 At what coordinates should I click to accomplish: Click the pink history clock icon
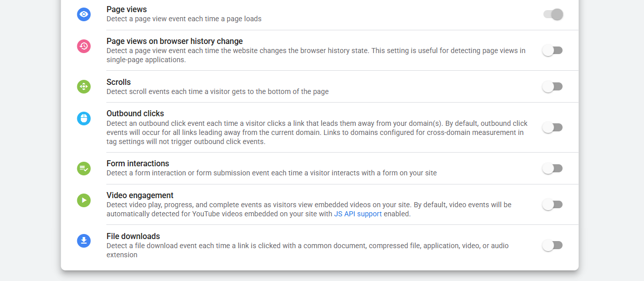click(84, 46)
